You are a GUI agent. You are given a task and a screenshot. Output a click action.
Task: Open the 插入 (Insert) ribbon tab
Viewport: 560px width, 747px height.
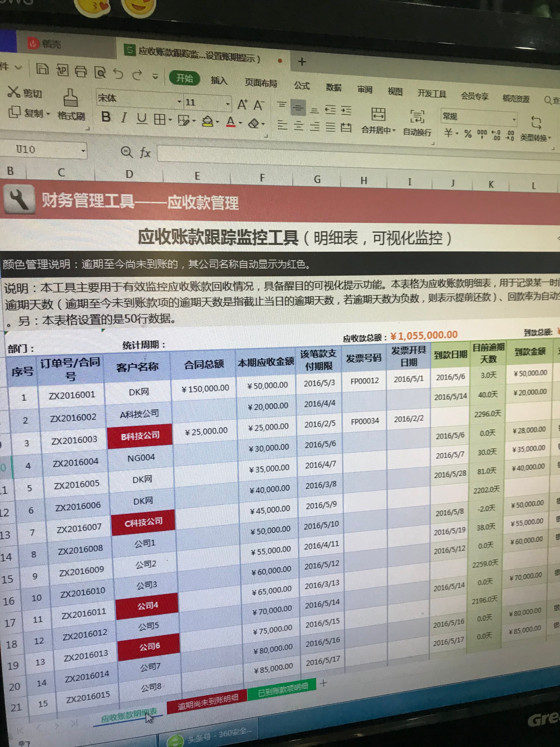[219, 80]
